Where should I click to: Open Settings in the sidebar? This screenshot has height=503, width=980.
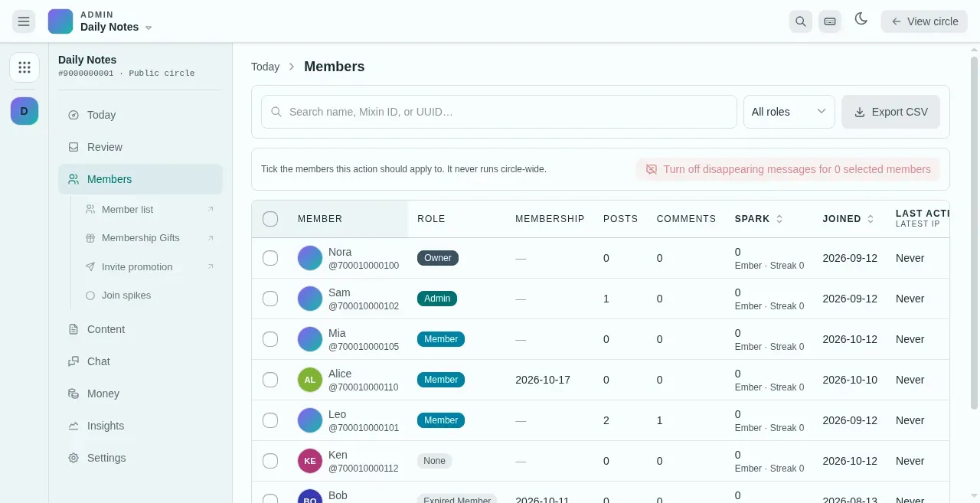point(141,458)
